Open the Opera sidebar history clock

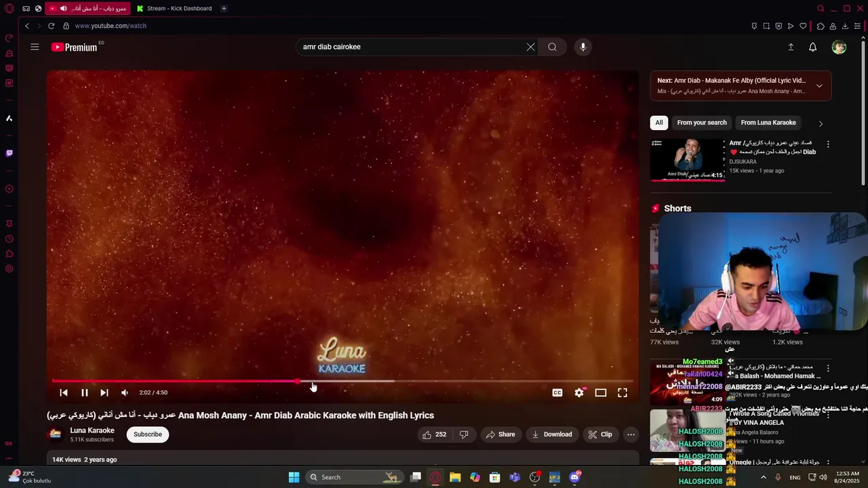(x=9, y=239)
